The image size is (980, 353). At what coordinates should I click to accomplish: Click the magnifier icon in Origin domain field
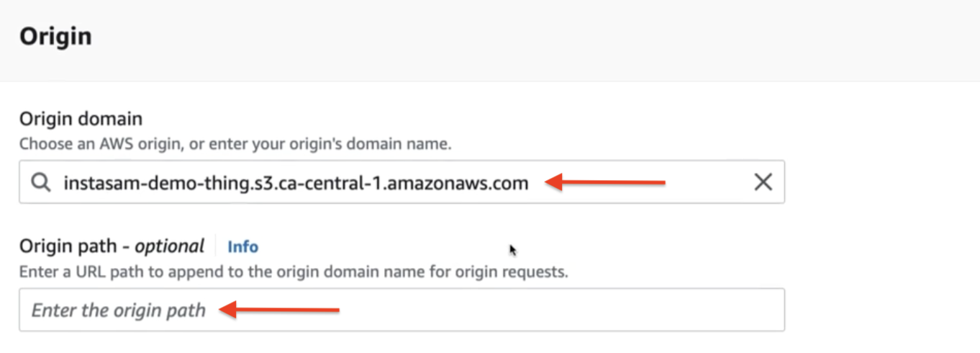click(41, 183)
